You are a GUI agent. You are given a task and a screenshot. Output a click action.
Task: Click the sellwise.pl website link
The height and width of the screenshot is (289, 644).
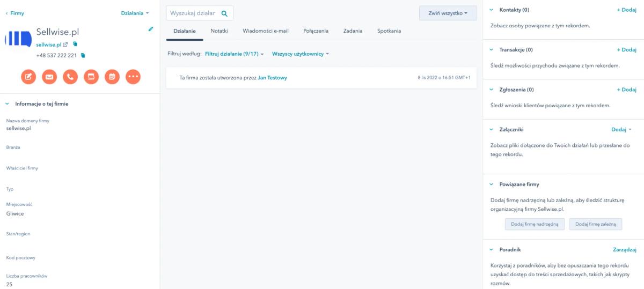click(x=48, y=45)
